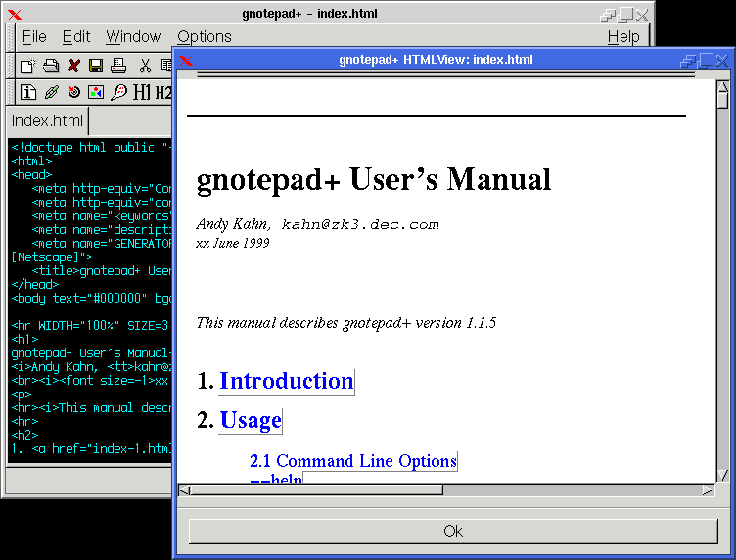Open the 2.1 Command Line Options link
The image size is (736, 560).
pos(353,461)
